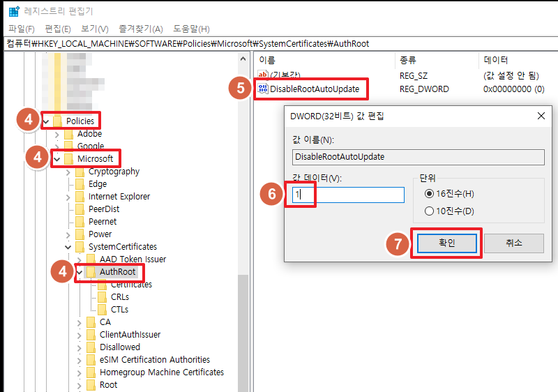Click the AuthRoot folder icon
The image size is (558, 392).
91,272
